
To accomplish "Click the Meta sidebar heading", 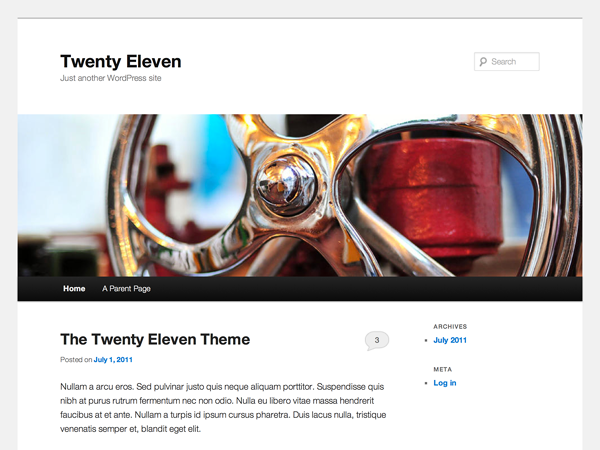I will pyautogui.click(x=443, y=369).
